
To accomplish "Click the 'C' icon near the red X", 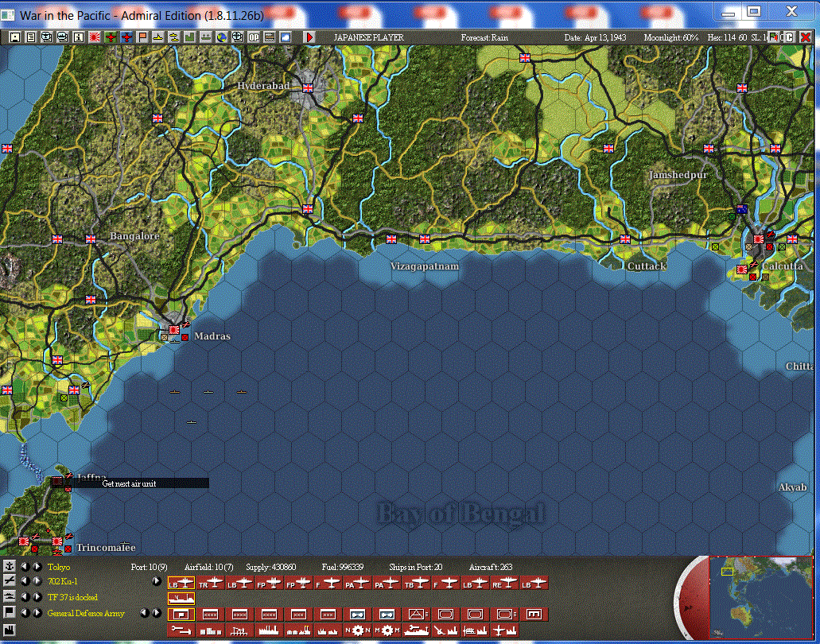I will pyautogui.click(x=789, y=37).
